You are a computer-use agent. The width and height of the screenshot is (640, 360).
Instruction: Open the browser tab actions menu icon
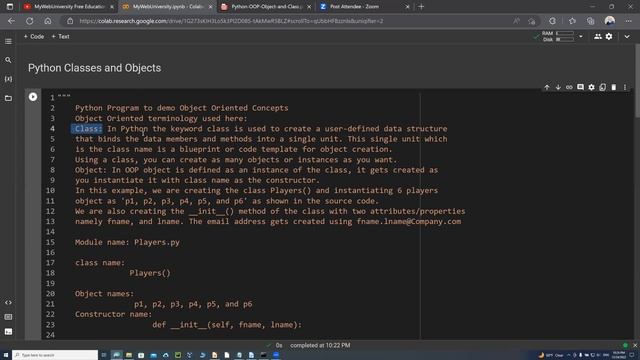tap(10, 7)
